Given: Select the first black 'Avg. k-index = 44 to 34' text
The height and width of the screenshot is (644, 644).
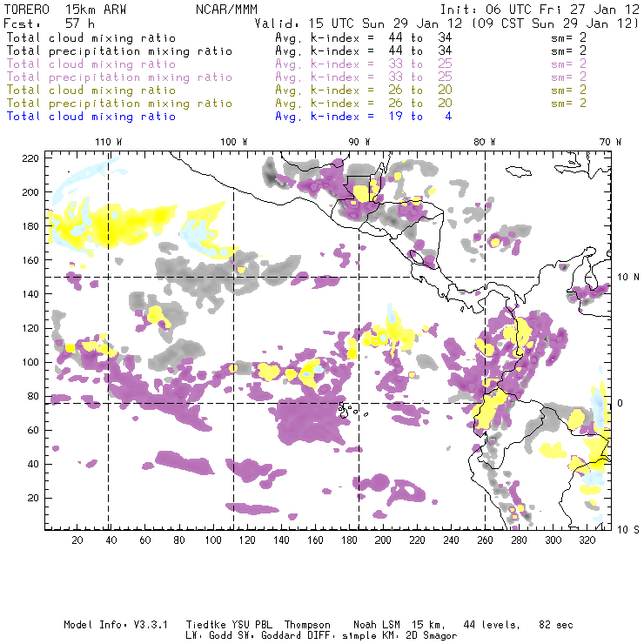Looking at the screenshot, I should tap(364, 37).
